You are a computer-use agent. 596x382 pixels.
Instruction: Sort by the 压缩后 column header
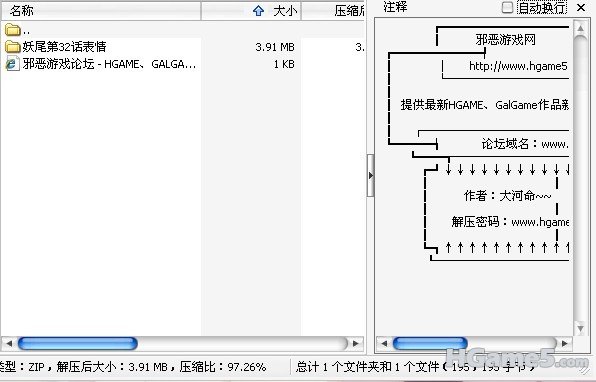coord(333,11)
